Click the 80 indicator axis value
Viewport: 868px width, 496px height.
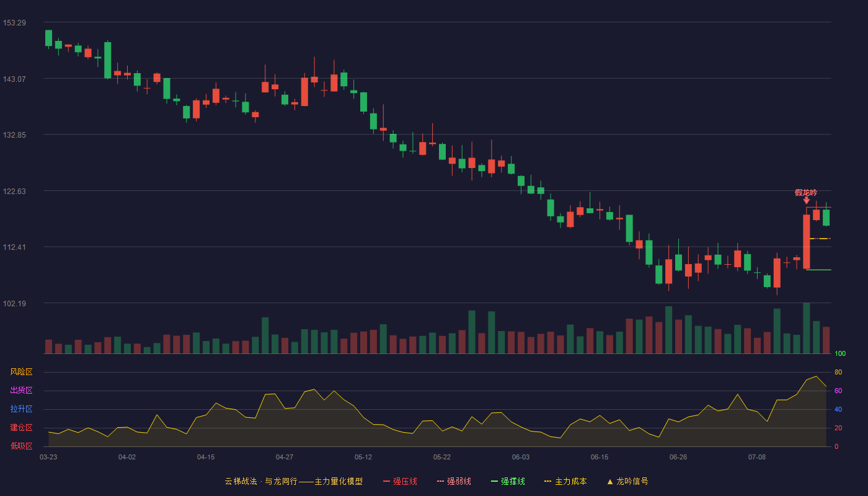point(838,372)
